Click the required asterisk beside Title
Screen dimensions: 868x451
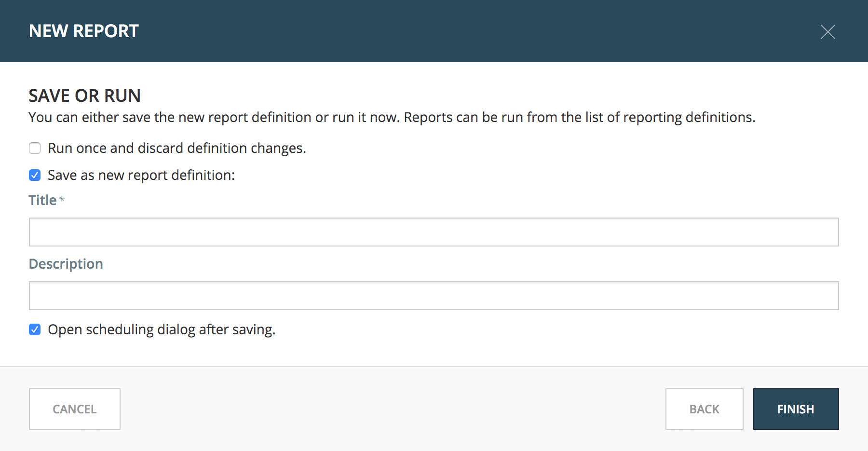[x=62, y=199]
